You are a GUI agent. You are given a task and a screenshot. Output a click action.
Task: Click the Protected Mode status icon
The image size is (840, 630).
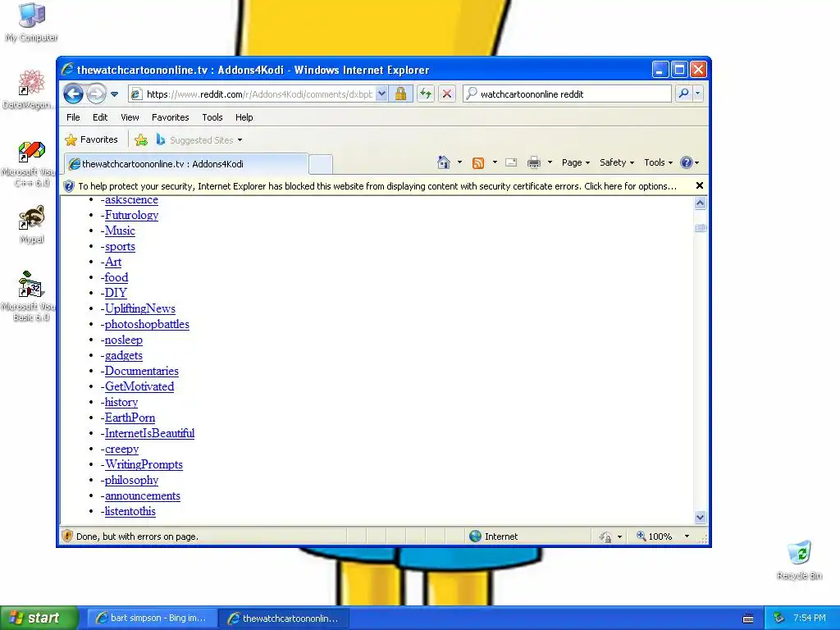605,536
